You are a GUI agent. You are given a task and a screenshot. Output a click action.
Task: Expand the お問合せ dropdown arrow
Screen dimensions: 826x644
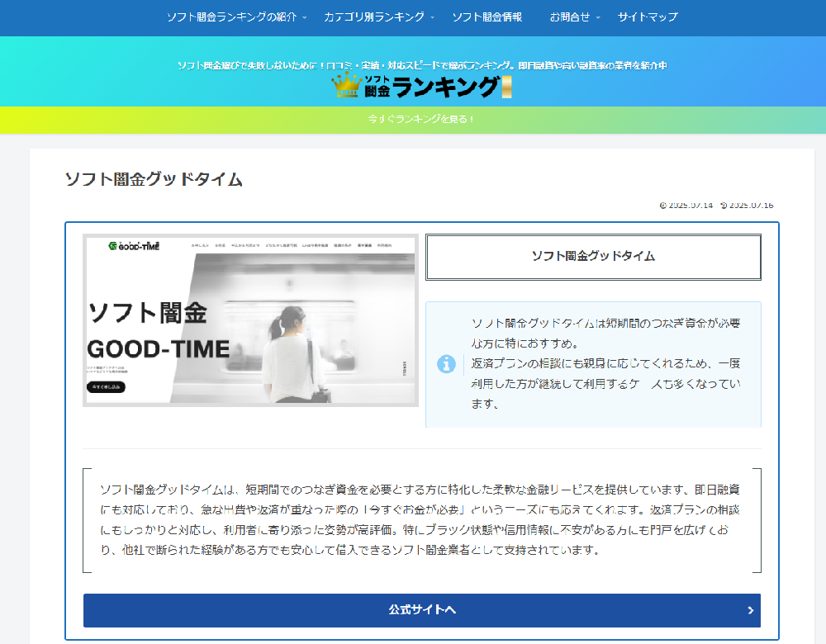click(x=598, y=17)
